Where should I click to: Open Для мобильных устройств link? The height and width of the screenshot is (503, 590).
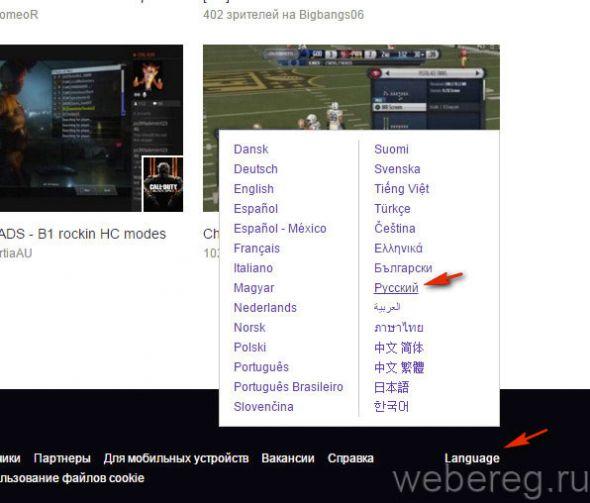click(x=176, y=458)
